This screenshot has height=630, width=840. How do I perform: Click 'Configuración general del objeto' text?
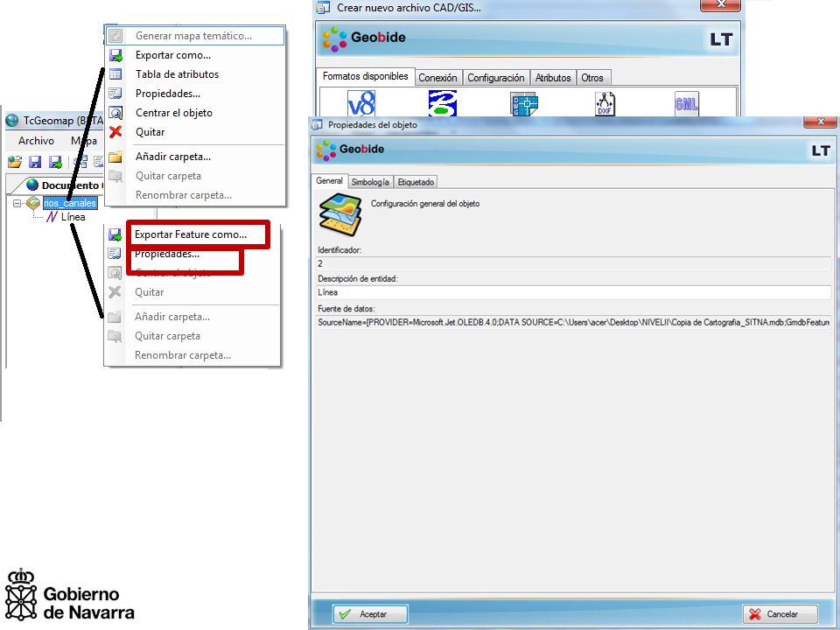pos(425,204)
